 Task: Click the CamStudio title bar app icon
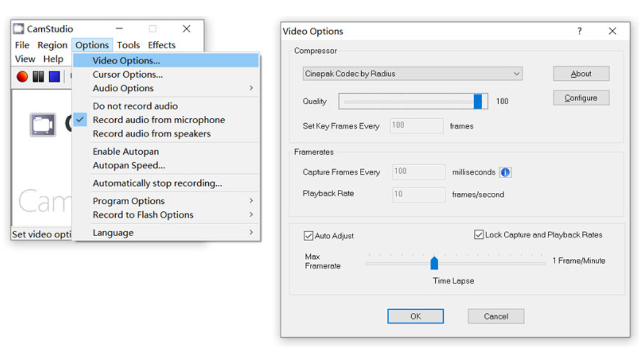(x=19, y=29)
